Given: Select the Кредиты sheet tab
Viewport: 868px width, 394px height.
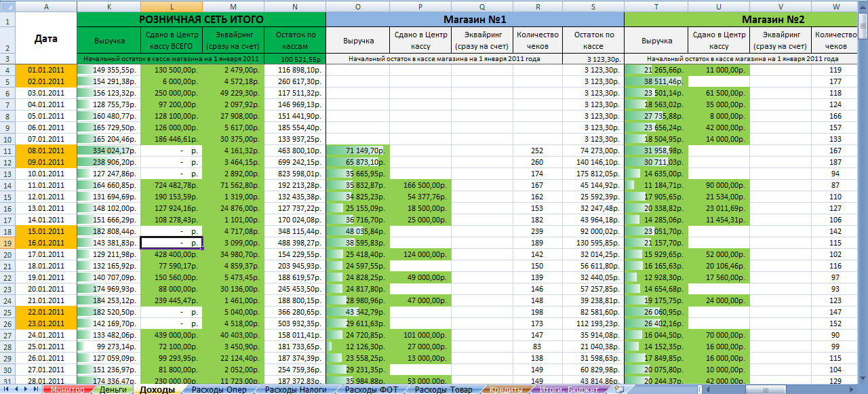Looking at the screenshot, I should [506, 390].
